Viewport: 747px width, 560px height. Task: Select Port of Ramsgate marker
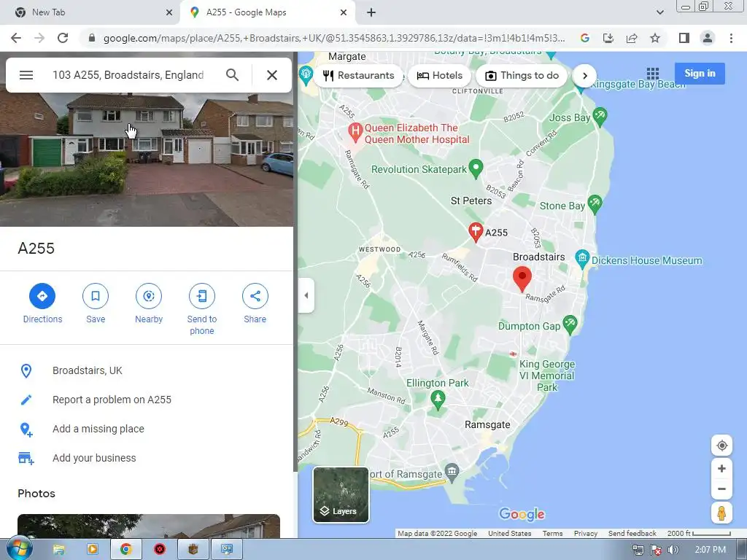pyautogui.click(x=452, y=472)
